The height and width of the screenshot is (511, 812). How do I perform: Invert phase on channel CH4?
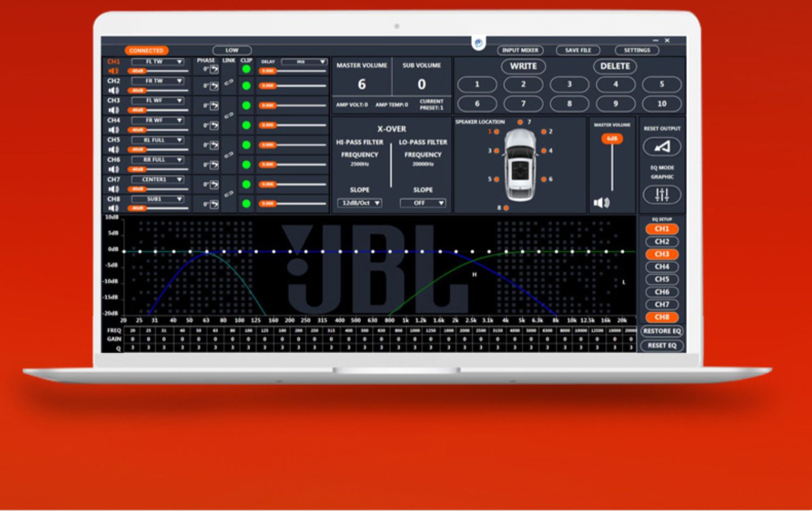pyautogui.click(x=214, y=126)
